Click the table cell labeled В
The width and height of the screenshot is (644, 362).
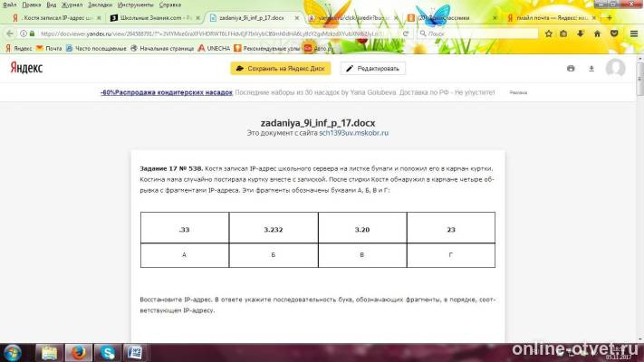[x=362, y=255]
